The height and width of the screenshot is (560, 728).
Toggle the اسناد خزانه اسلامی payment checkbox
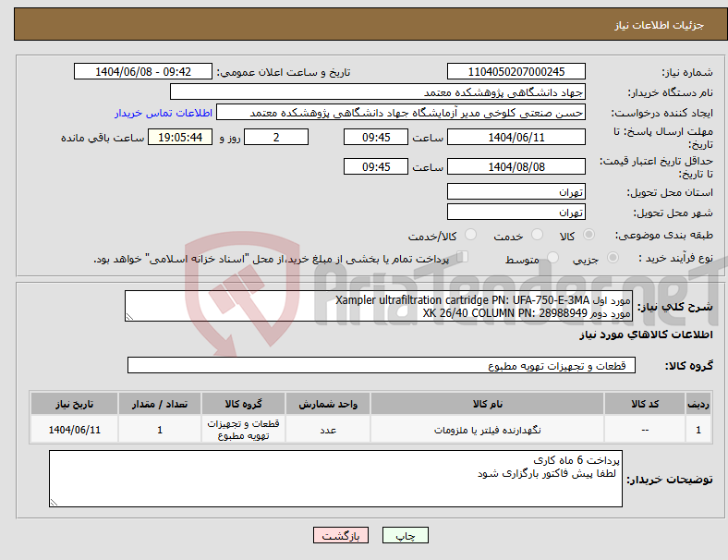[x=462, y=257]
